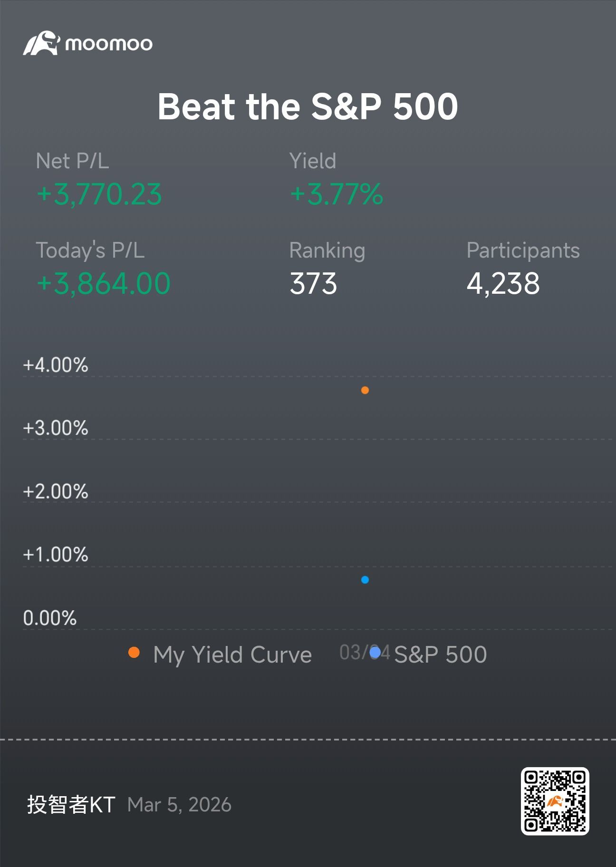Click the username 投智者KT

click(x=71, y=805)
